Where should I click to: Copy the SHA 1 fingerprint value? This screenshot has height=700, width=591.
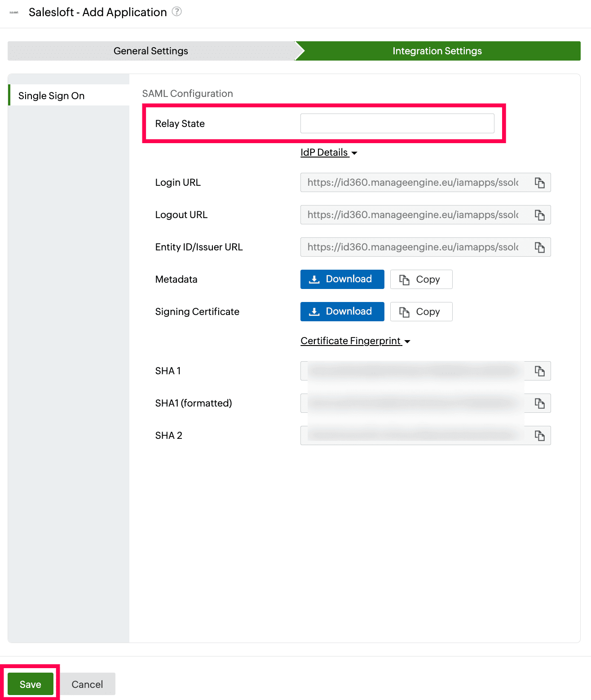[x=540, y=371]
